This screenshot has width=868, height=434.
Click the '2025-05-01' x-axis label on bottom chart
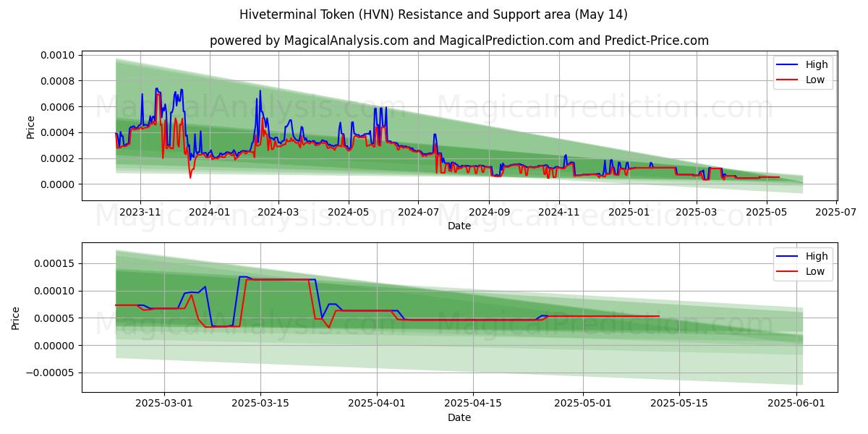[x=583, y=404]
